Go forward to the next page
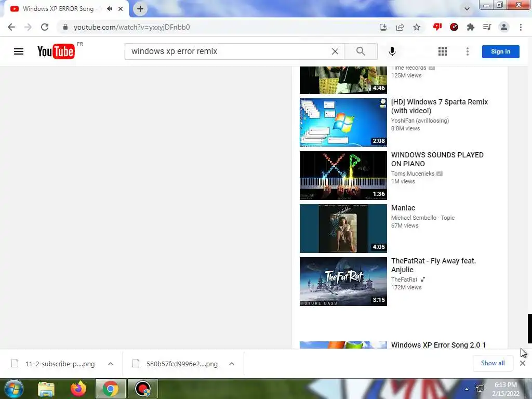Screen dimensions: 532x399 click(x=28, y=27)
